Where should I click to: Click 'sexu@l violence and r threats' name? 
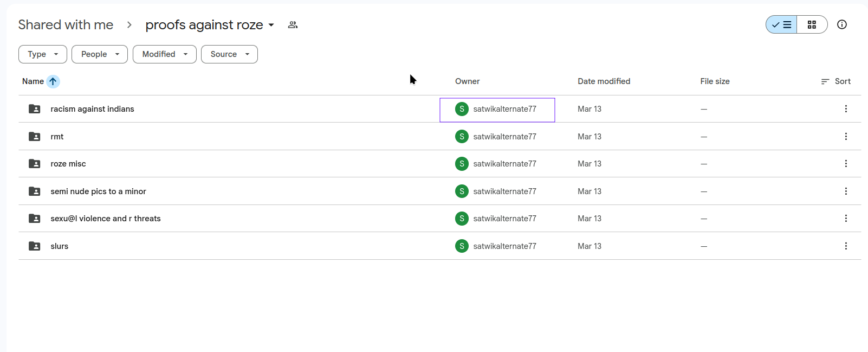[x=106, y=219]
